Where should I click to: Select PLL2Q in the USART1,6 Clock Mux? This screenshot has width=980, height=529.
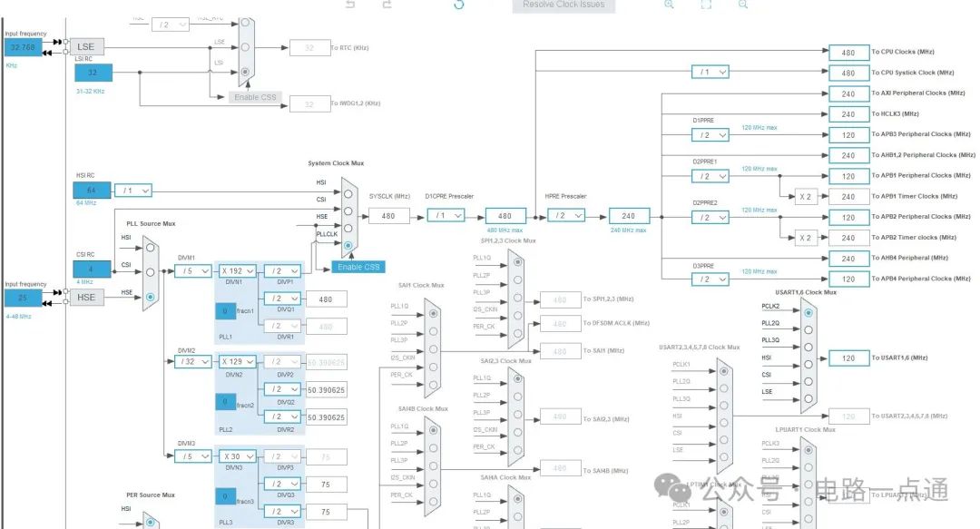point(808,329)
